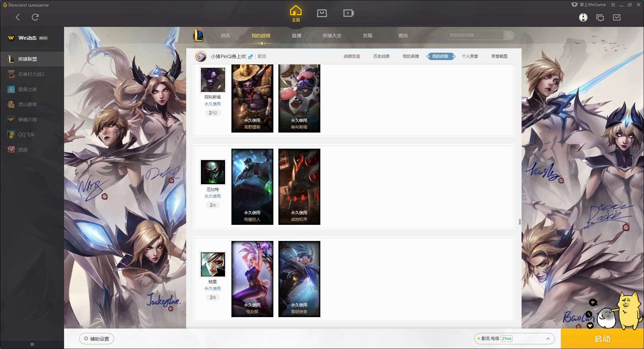Viewport: 644px width, 349px height.
Task: Open the 黎明使者 skin card
Action: point(299,279)
